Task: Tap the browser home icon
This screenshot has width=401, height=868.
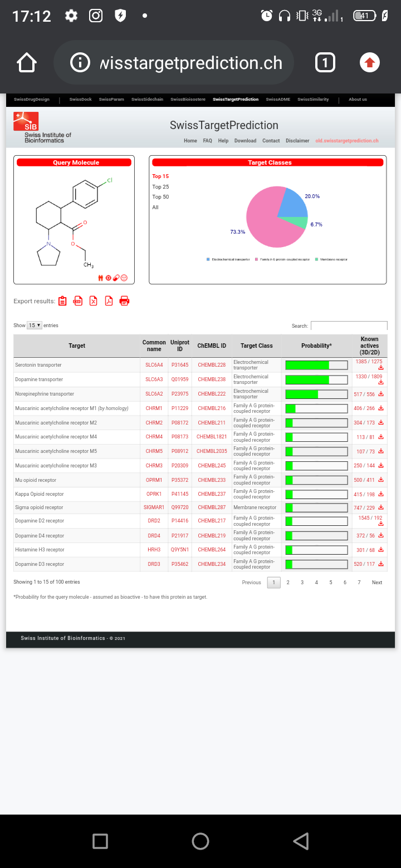Action: click(27, 63)
